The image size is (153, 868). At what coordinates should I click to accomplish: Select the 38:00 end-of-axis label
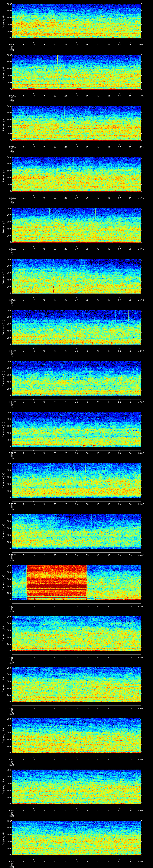(x=141, y=453)
